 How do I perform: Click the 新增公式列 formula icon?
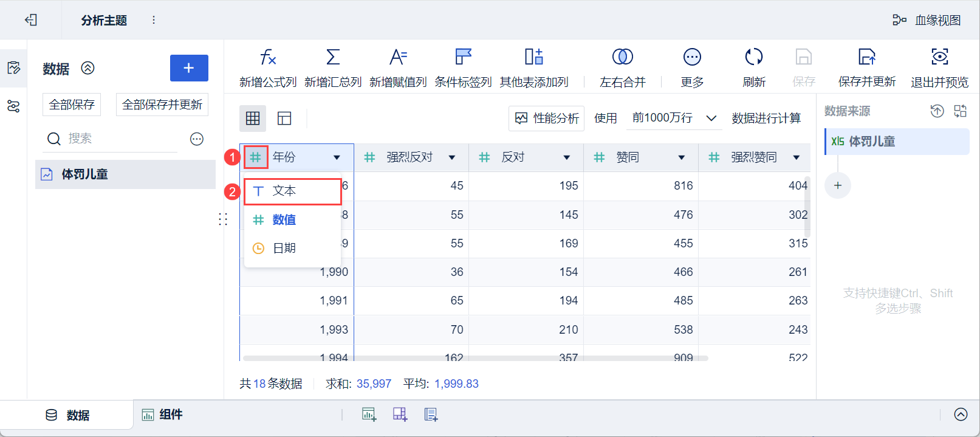[x=267, y=57]
